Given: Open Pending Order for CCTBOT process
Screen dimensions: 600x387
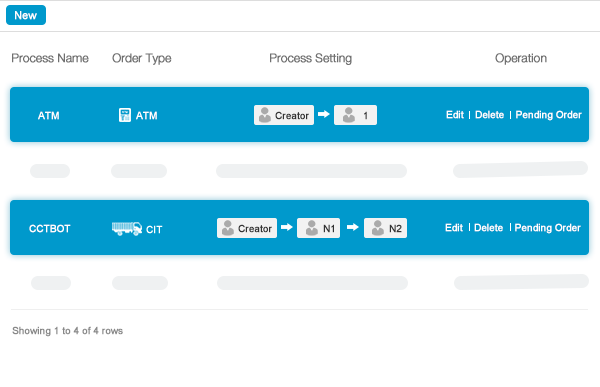Looking at the screenshot, I should pyautogui.click(x=548, y=228).
